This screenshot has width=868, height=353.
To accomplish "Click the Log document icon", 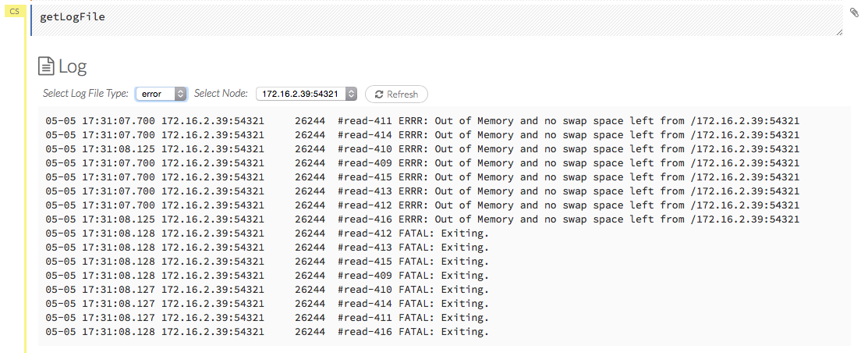I will click(x=46, y=66).
